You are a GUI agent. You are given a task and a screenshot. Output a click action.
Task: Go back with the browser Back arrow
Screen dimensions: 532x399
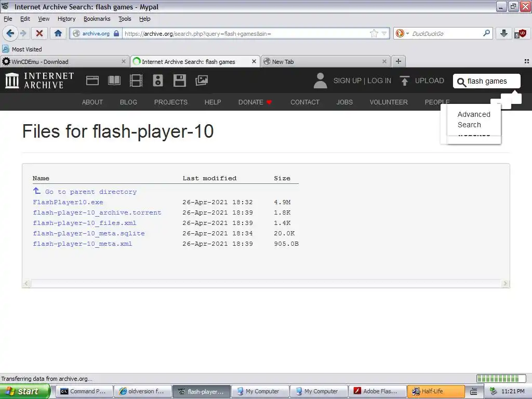tap(10, 33)
